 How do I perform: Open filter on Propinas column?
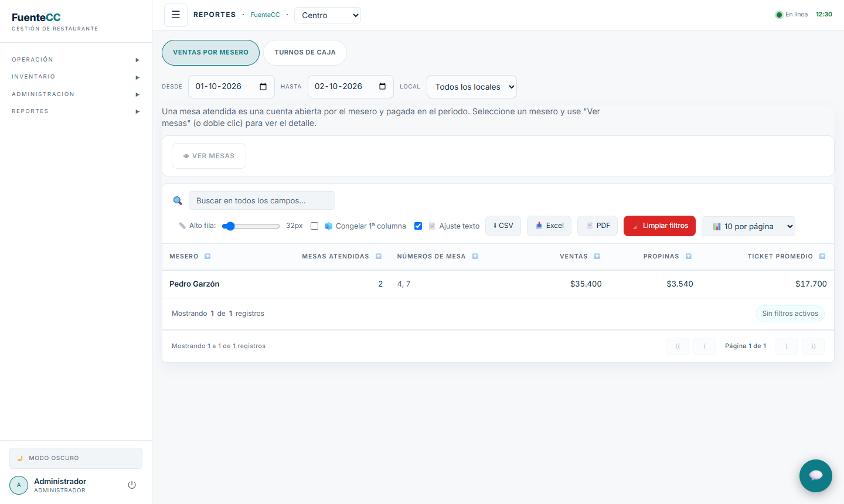tap(689, 257)
